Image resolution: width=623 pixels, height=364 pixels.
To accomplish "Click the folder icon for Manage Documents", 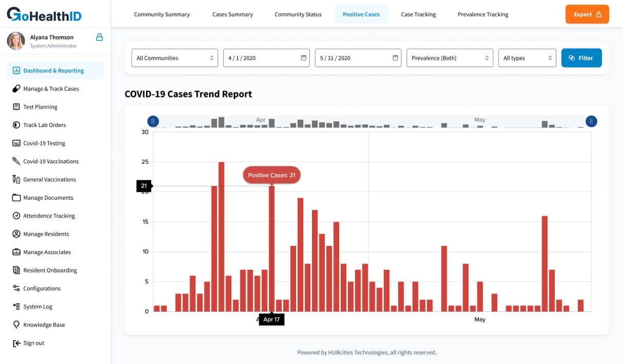I will click(x=16, y=198).
